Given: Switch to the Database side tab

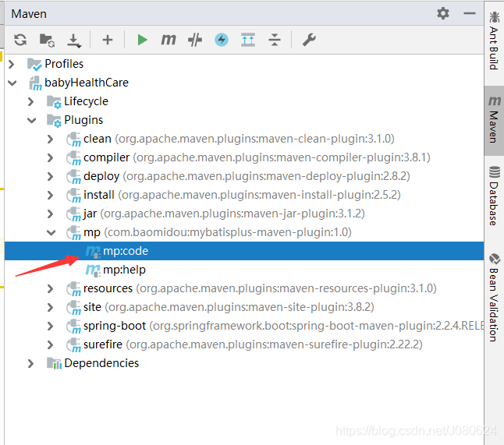Looking at the screenshot, I should [x=494, y=196].
